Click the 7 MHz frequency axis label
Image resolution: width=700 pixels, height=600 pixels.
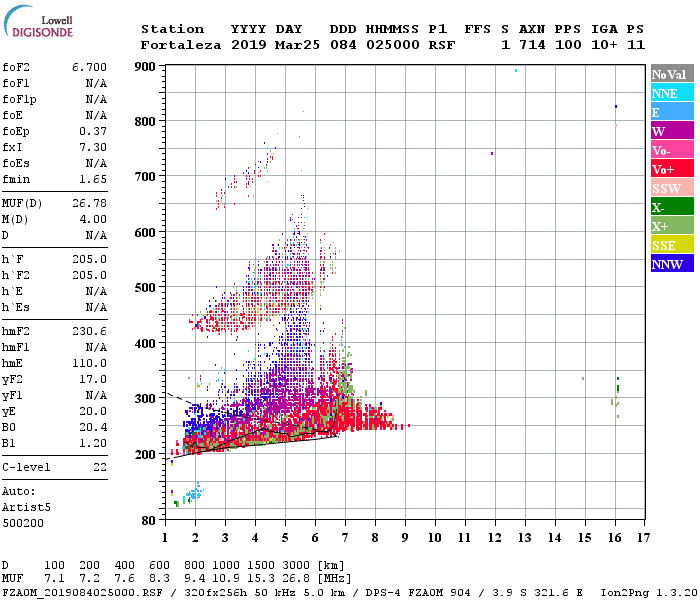(x=345, y=538)
